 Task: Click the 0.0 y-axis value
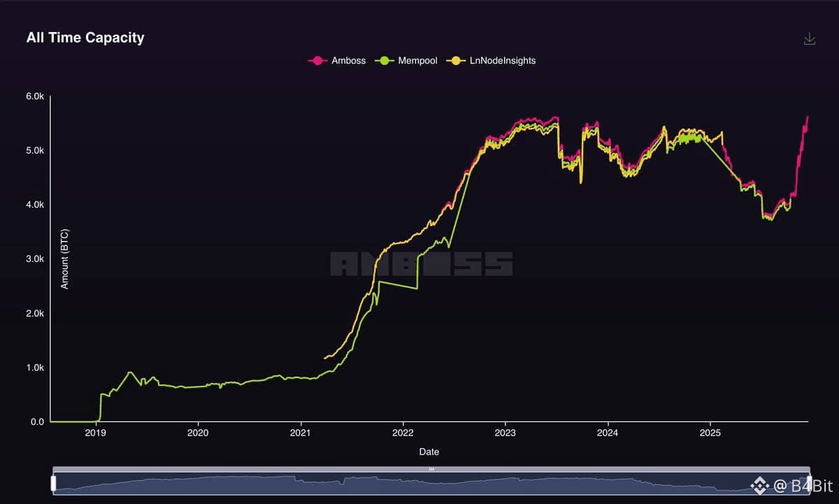37,422
